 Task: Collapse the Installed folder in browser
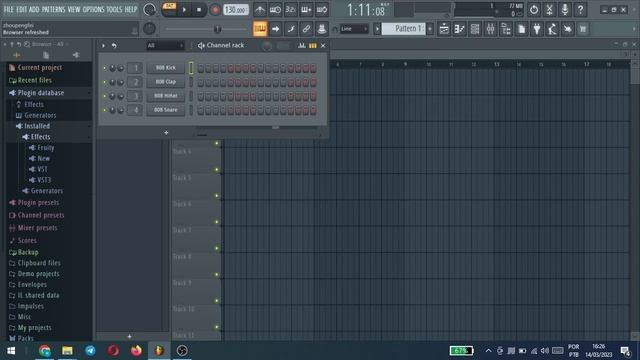pos(36,126)
